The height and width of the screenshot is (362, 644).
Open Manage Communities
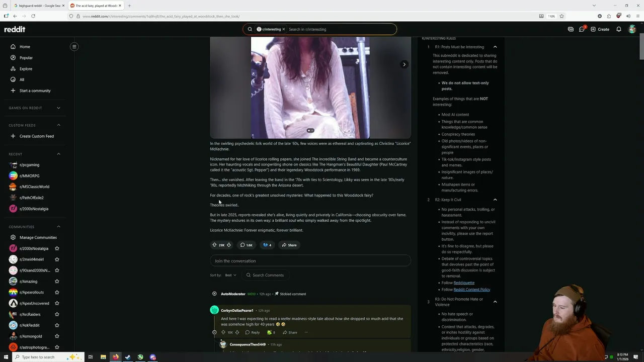[37, 237]
